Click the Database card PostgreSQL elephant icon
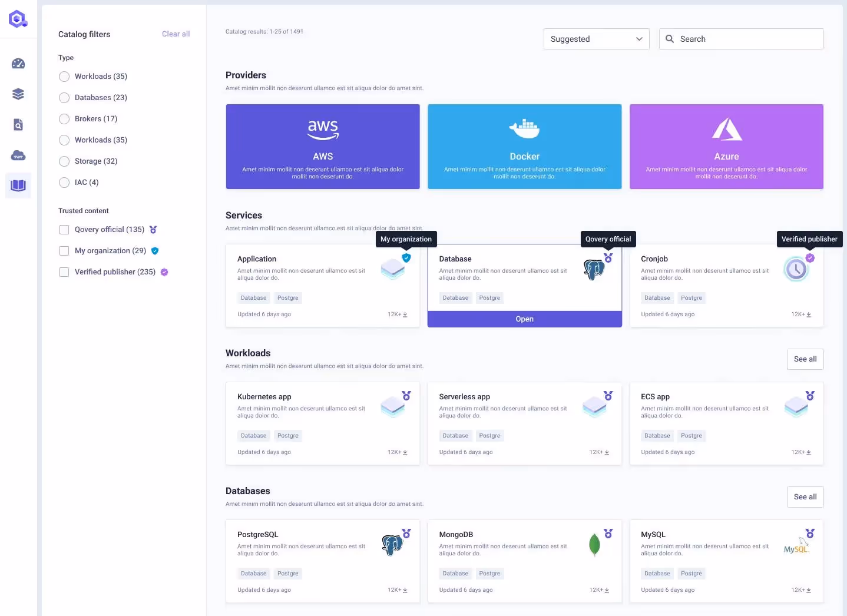The width and height of the screenshot is (847, 616). tap(594, 270)
